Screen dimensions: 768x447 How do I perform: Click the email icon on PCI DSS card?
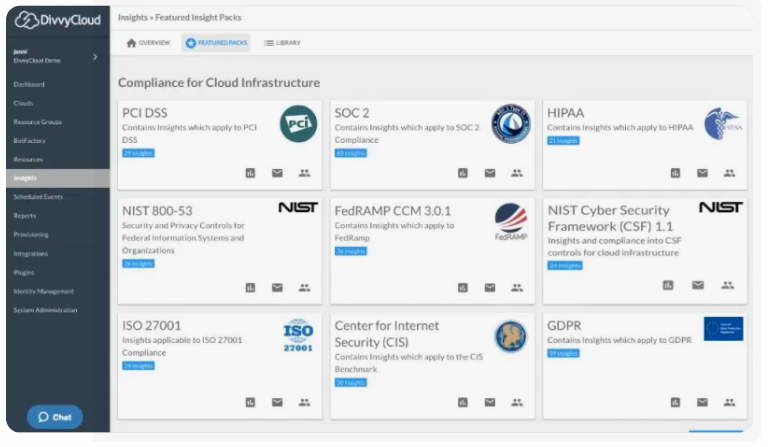(x=277, y=173)
